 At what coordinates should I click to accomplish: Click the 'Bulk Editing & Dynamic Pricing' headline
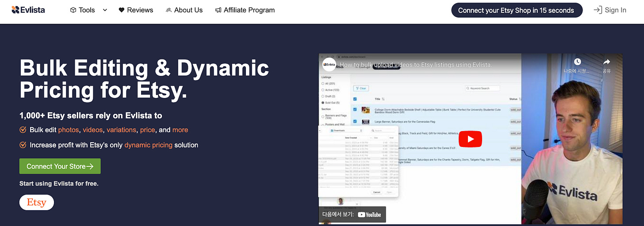tap(144, 79)
